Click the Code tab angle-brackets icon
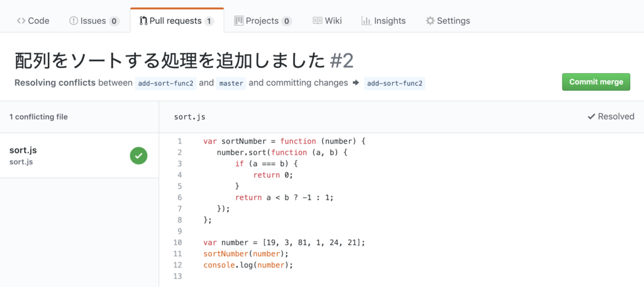Image resolution: width=644 pixels, height=287 pixels. point(21,21)
